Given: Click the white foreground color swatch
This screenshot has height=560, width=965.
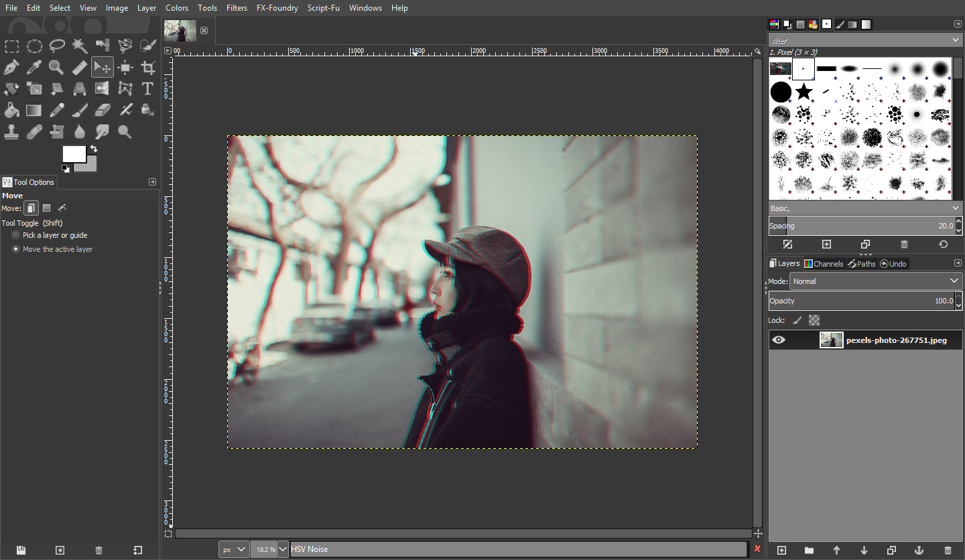Looking at the screenshot, I should tap(74, 154).
